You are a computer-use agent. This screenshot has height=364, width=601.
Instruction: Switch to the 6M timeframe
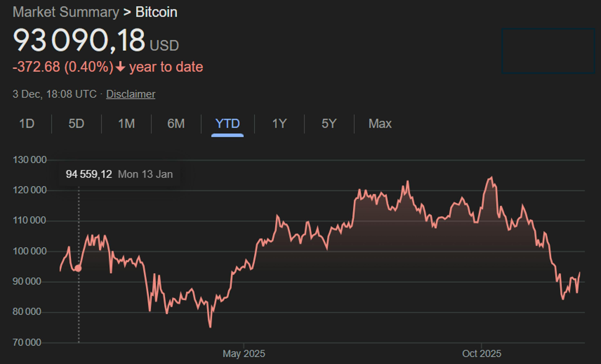click(176, 124)
